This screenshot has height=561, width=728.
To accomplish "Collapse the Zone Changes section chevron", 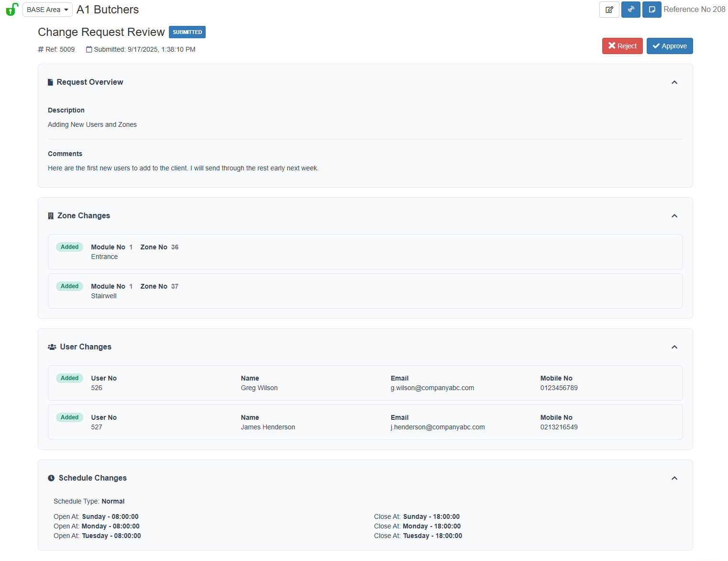I will tap(674, 216).
